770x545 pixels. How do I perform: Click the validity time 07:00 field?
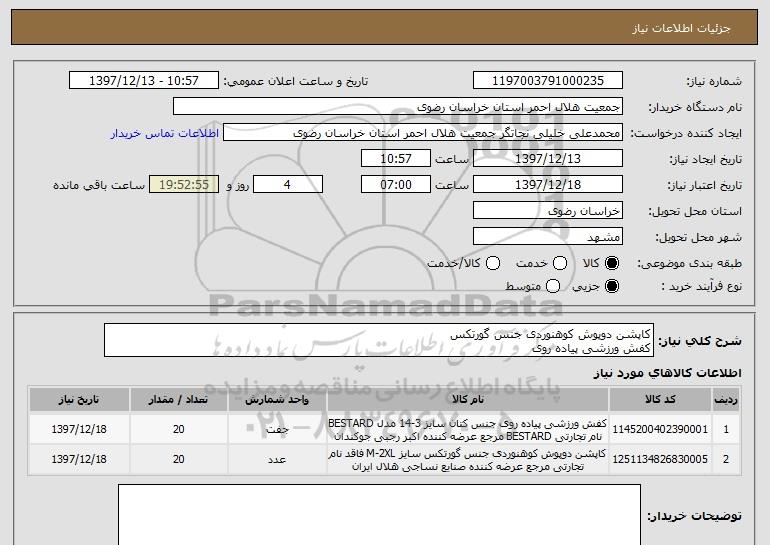(396, 185)
